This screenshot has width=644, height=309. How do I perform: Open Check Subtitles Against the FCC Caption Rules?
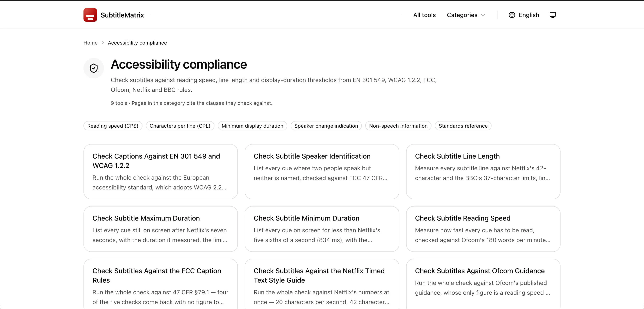coord(161,284)
